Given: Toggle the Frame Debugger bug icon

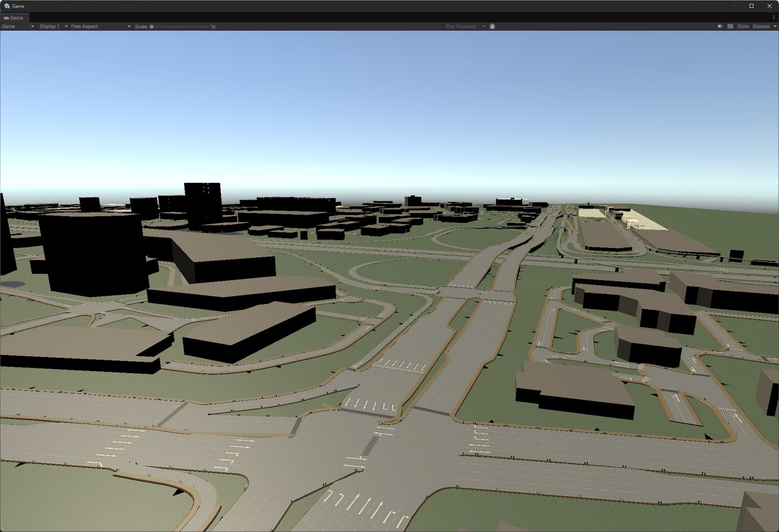Looking at the screenshot, I should pos(492,27).
